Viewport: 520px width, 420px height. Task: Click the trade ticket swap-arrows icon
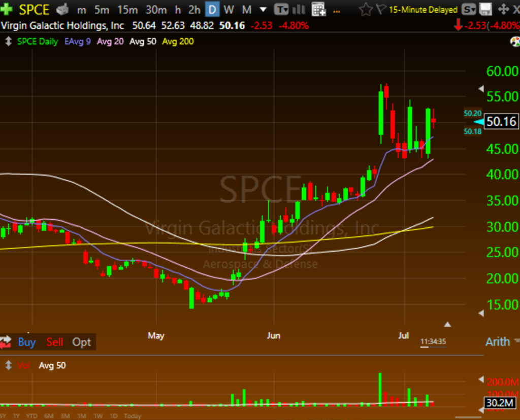coord(6,342)
